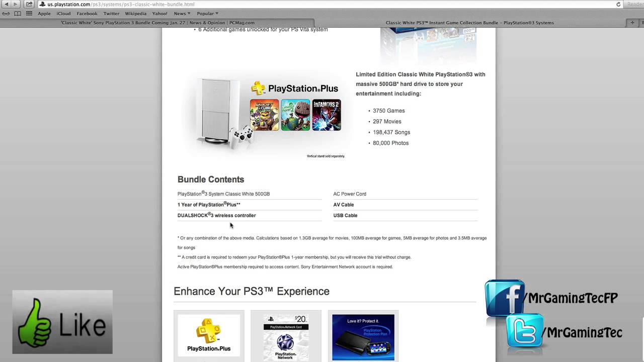Click the Reader button in address bar
This screenshot has height=362, width=644.
pyautogui.click(x=635, y=4)
